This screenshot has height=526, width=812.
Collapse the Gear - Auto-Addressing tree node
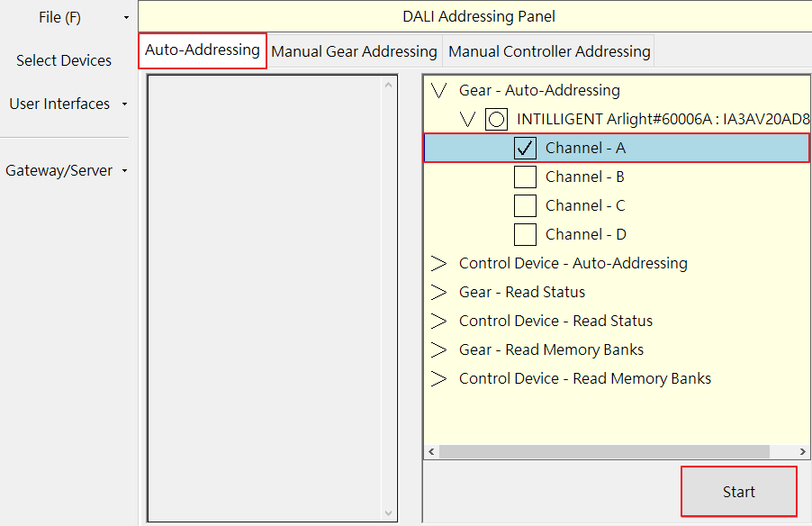pos(439,90)
